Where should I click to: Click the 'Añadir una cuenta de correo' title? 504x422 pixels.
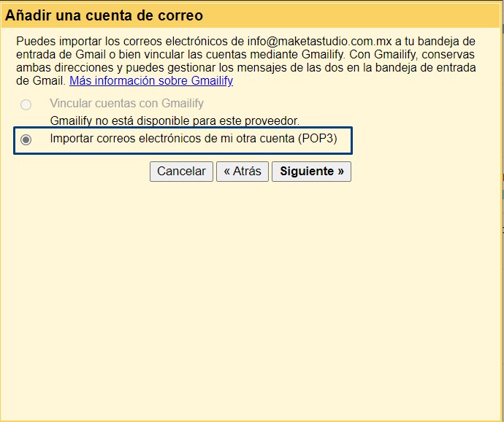104,15
